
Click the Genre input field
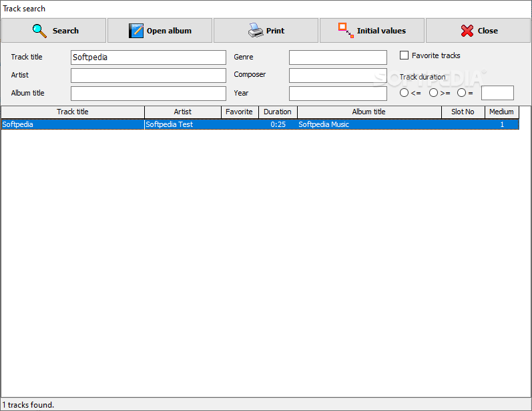pyautogui.click(x=338, y=57)
